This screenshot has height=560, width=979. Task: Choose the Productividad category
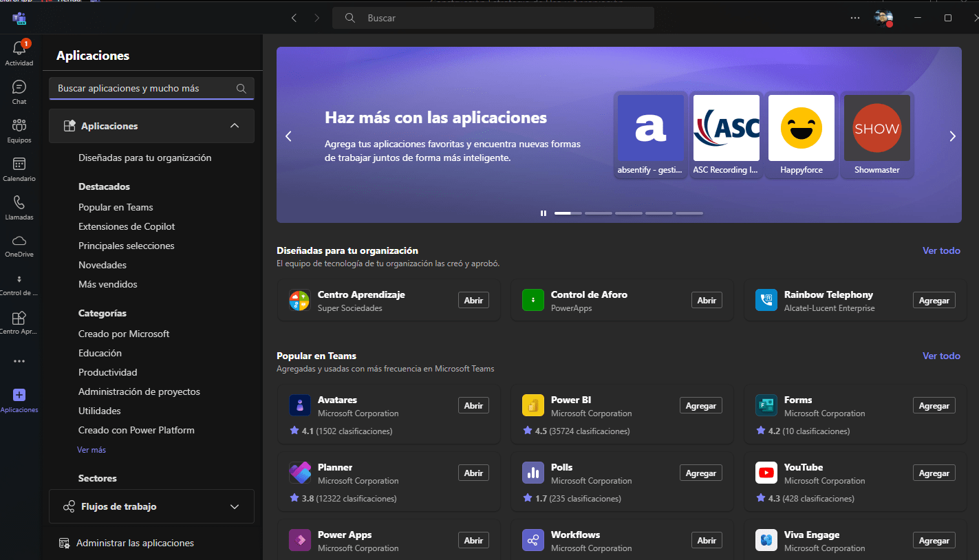(108, 372)
